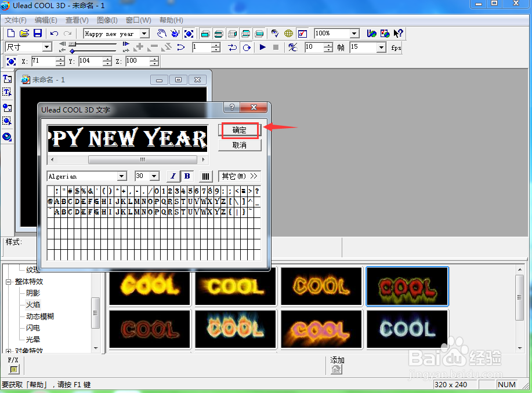Click the Add home icon under 添加
532x393 pixels.
(x=336, y=370)
